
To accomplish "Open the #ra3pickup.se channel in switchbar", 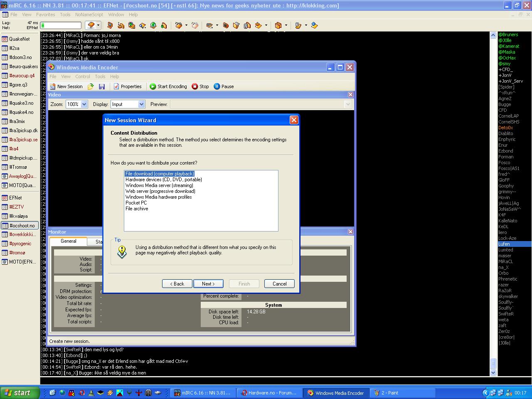I will tap(20, 140).
